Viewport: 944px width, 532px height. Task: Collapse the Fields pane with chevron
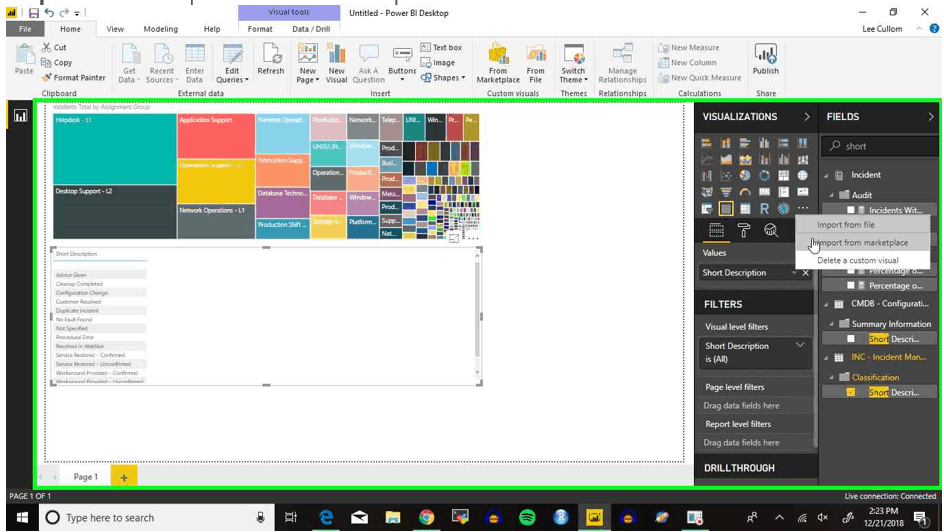click(x=931, y=117)
